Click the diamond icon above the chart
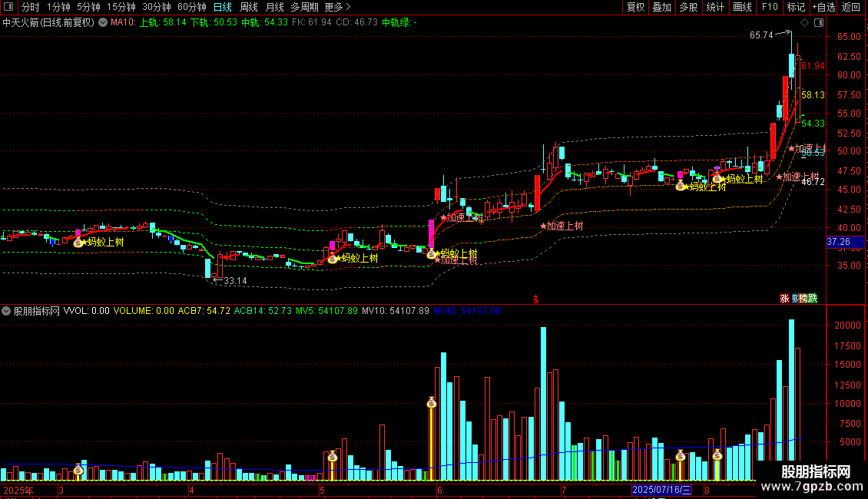The width and height of the screenshot is (868, 499). pos(805,23)
